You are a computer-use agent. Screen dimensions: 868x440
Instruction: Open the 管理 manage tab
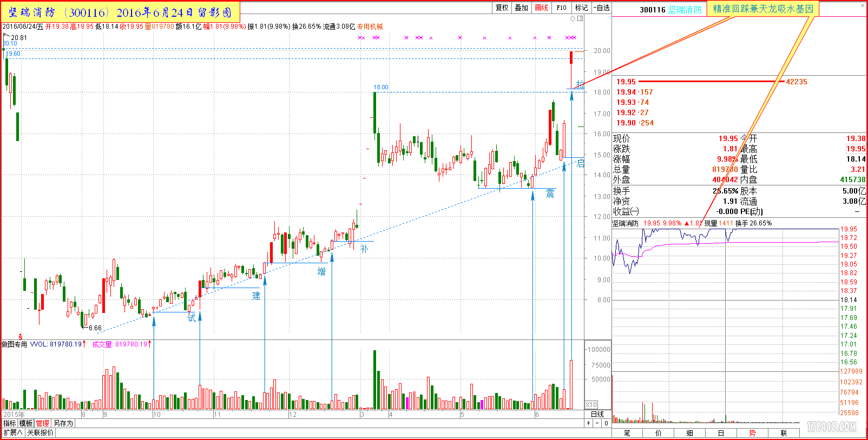[43, 423]
